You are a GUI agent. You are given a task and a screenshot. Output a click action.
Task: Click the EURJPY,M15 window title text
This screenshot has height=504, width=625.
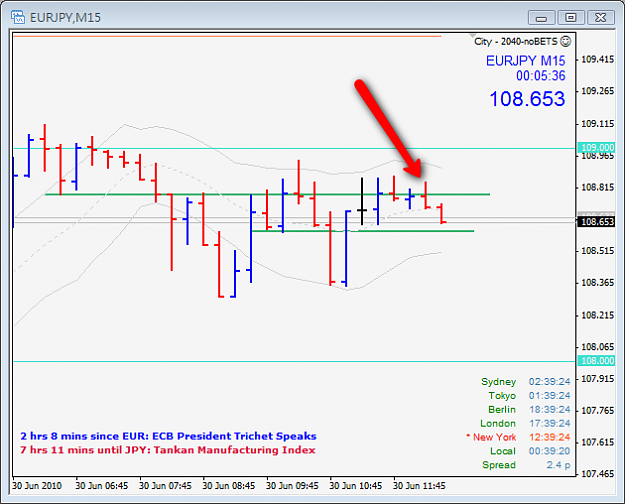click(x=65, y=18)
